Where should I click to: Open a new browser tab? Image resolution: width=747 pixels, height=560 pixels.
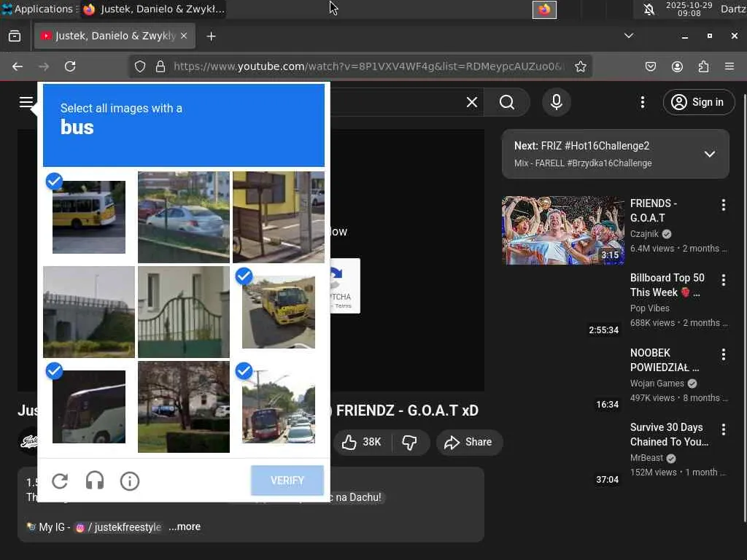(211, 36)
